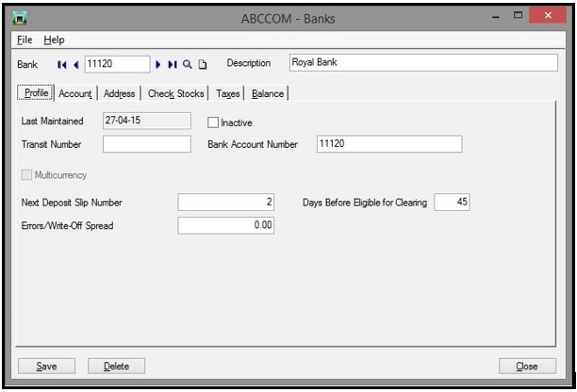Go to previous bank record
Image resolution: width=577 pixels, height=392 pixels.
tap(76, 65)
